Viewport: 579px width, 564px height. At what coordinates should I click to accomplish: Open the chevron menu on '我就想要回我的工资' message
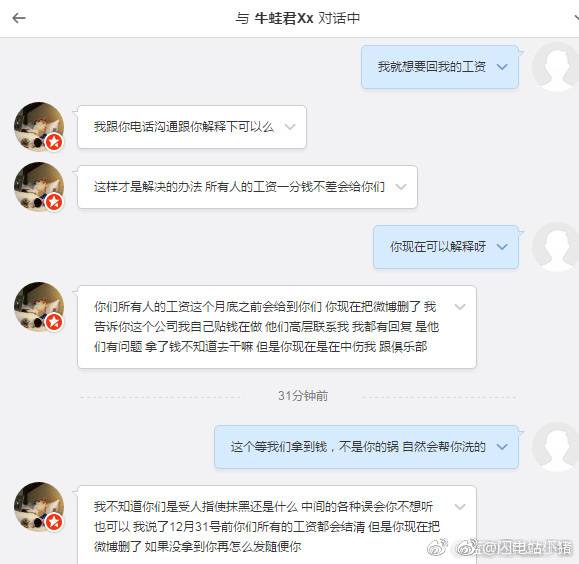click(502, 67)
